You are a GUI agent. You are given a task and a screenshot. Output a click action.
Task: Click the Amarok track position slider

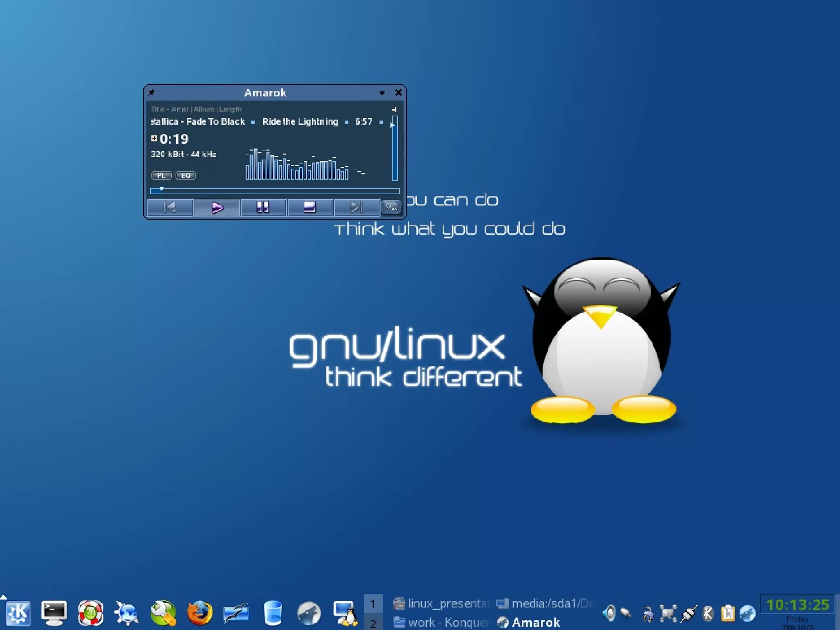(x=275, y=191)
